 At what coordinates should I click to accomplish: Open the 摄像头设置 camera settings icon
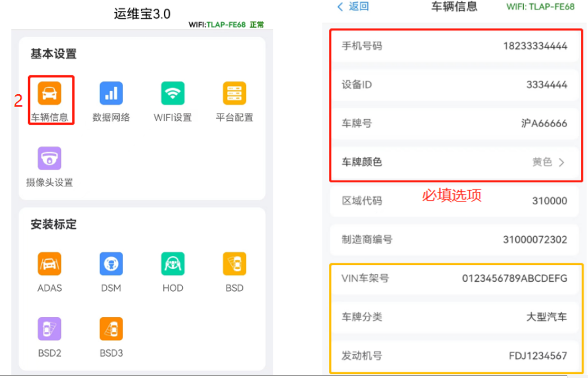click(x=49, y=159)
